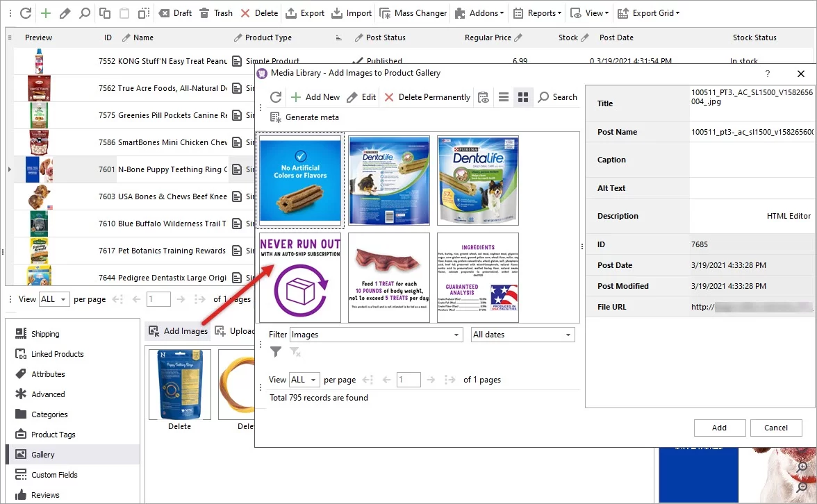Viewport: 817px width, 504px height.
Task: Open the Reports menu
Action: pos(536,12)
